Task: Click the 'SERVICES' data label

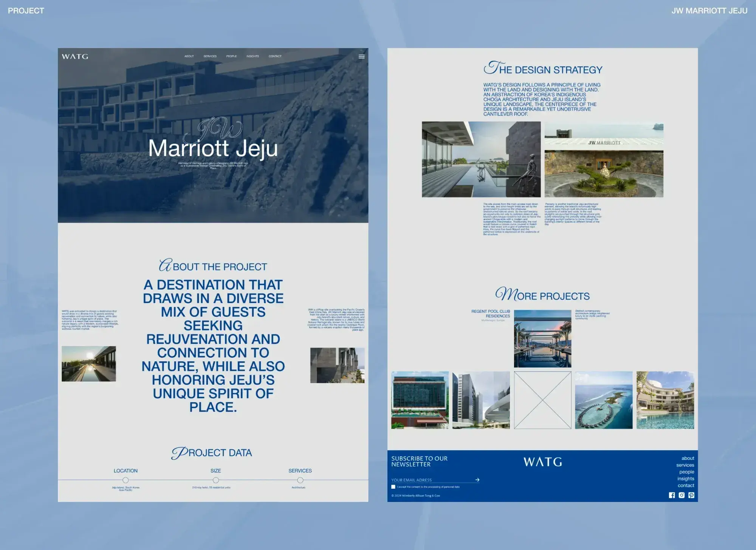Action: pyautogui.click(x=300, y=471)
